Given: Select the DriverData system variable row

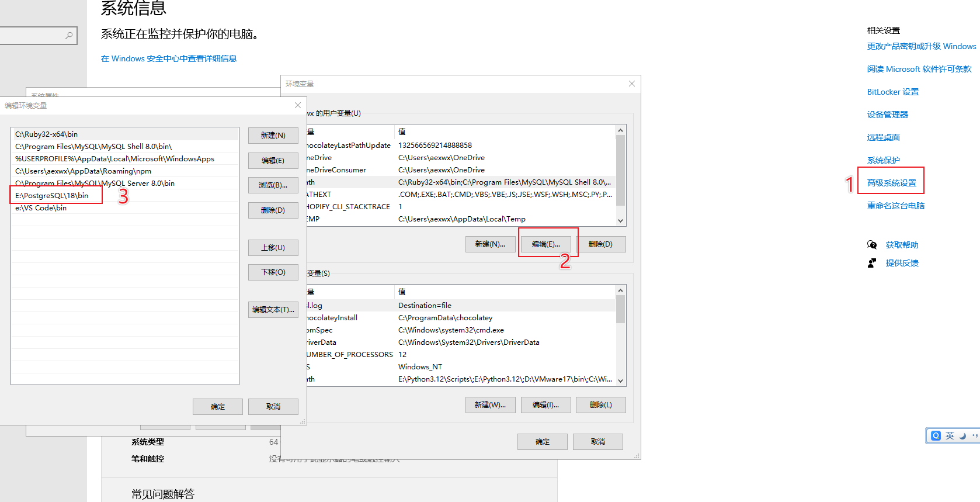Looking at the screenshot, I should pos(461,342).
